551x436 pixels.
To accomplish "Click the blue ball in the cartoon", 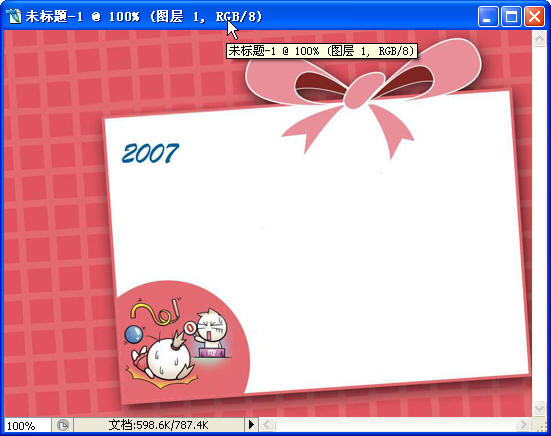I will point(134,334).
